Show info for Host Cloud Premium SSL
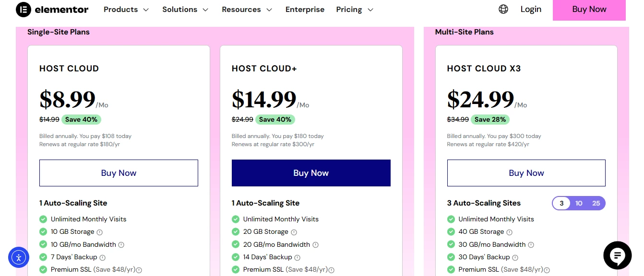 pyautogui.click(x=139, y=270)
